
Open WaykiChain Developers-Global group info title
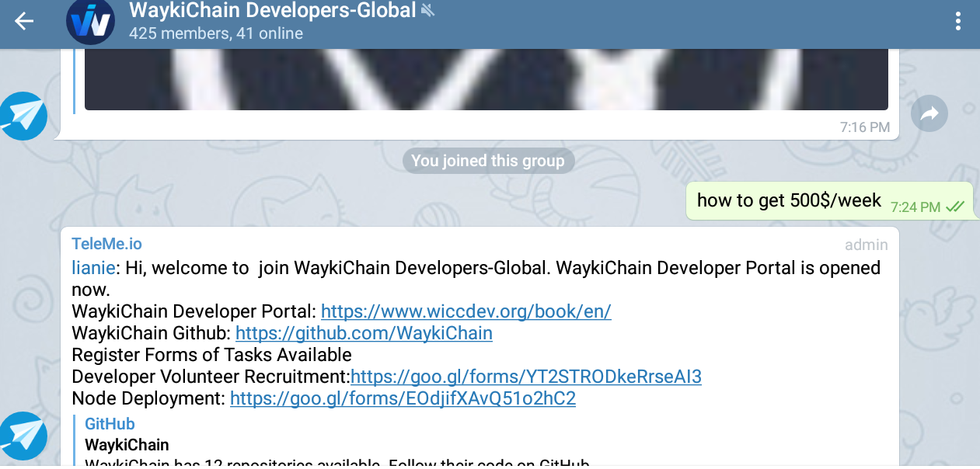(x=272, y=11)
